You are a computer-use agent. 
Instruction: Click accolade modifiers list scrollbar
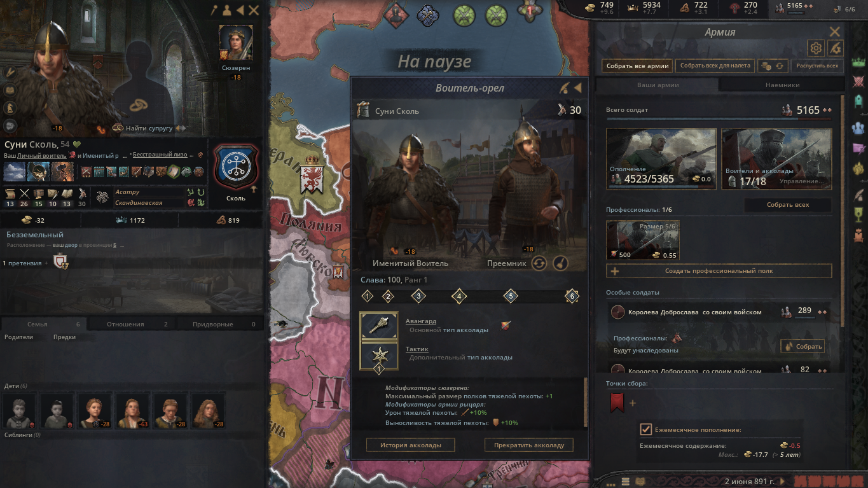point(586,402)
